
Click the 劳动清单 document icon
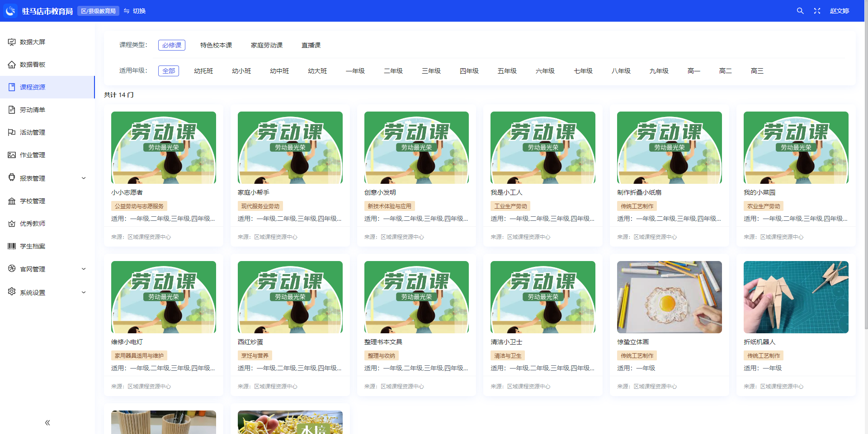[x=12, y=110]
